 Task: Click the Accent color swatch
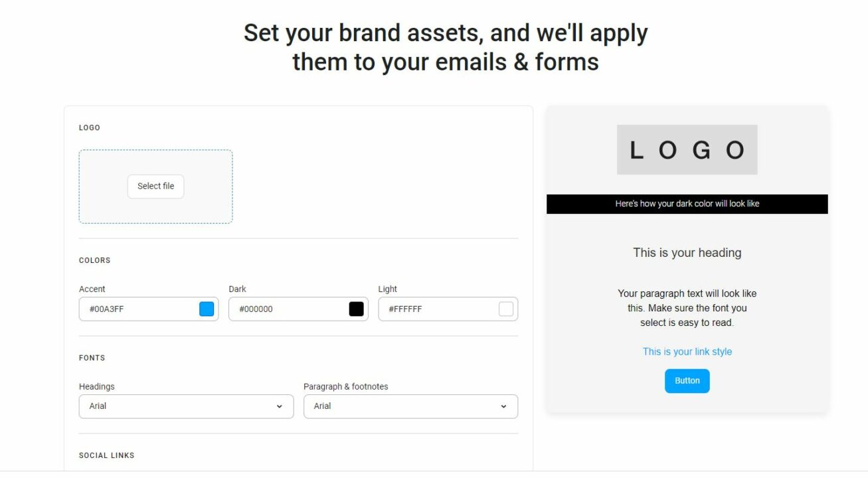[207, 309]
